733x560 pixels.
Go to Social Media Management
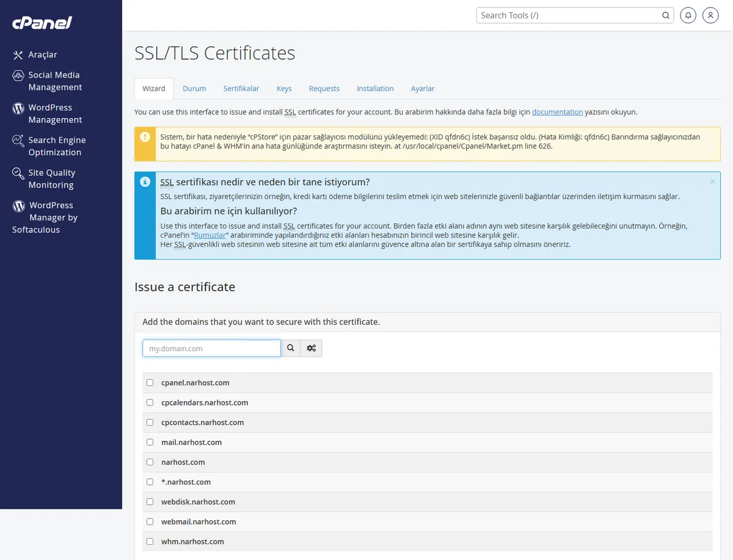[55, 81]
